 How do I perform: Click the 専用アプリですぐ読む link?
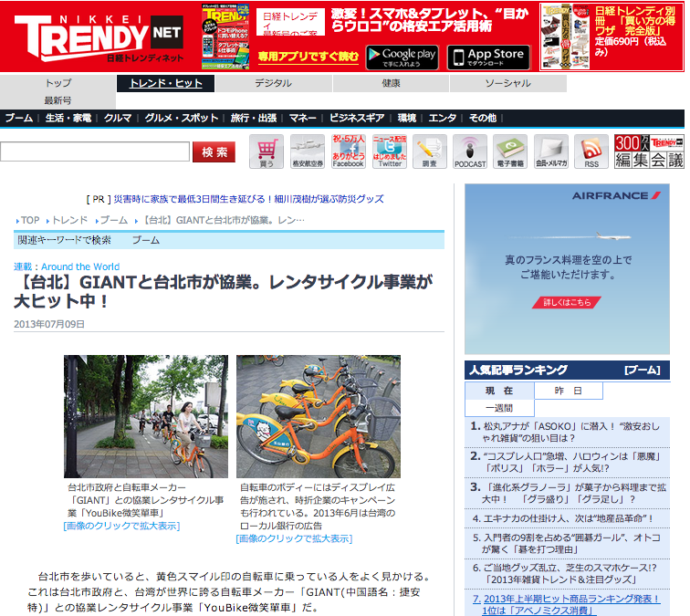tap(308, 57)
